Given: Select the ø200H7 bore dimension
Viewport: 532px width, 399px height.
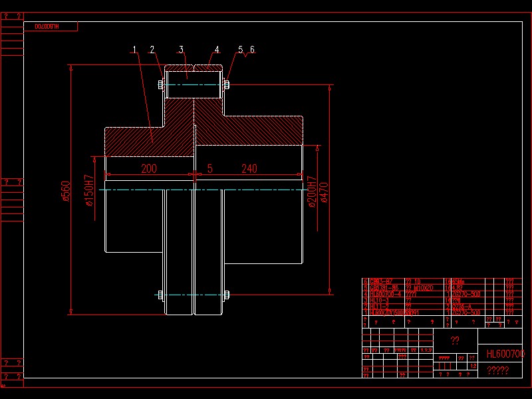Looking at the screenshot, I should 311,192.
